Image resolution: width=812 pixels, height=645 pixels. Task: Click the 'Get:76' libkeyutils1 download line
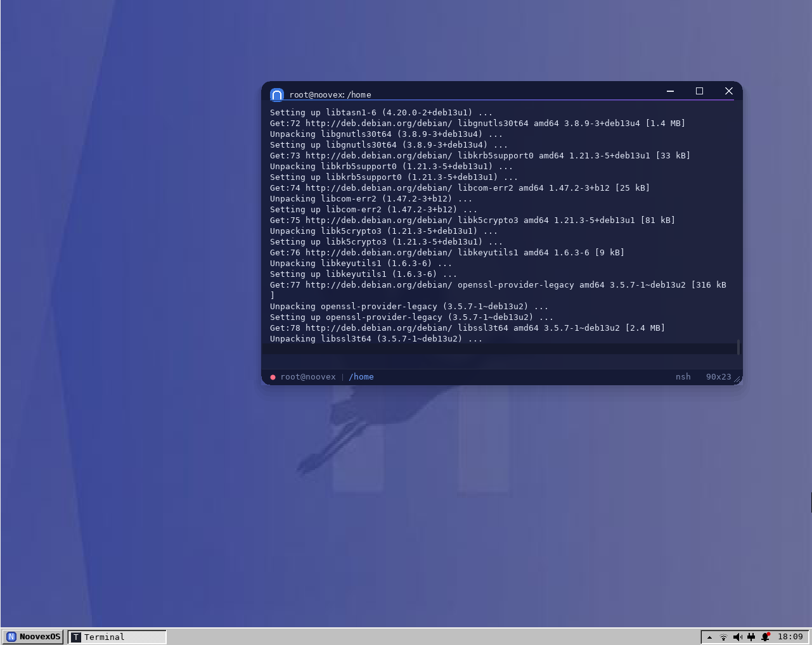[x=447, y=253]
